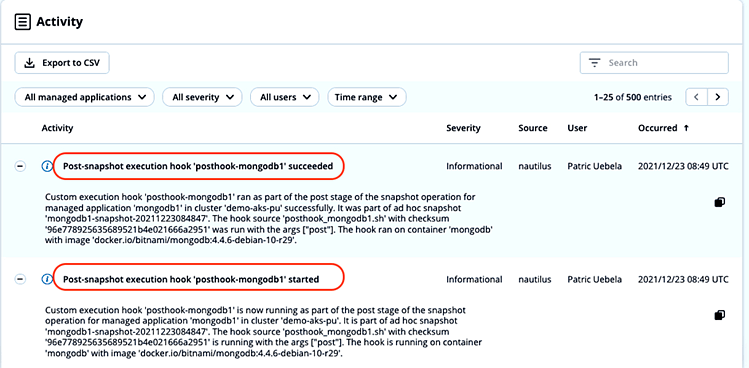
Task: Click info icon beside 'succeeded' hook entry
Action: click(47, 166)
